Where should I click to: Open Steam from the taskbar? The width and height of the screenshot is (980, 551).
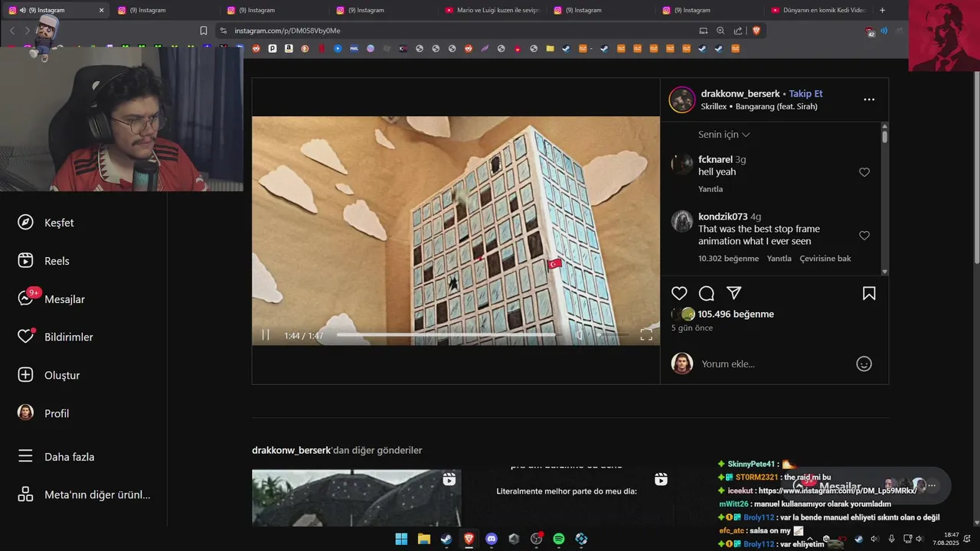pos(446,539)
